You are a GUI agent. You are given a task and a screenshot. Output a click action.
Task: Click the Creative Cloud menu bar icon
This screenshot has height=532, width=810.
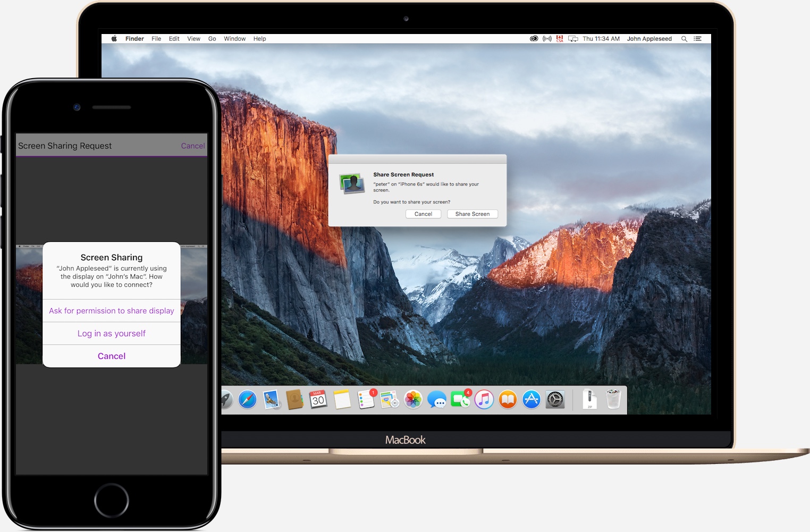pyautogui.click(x=534, y=39)
